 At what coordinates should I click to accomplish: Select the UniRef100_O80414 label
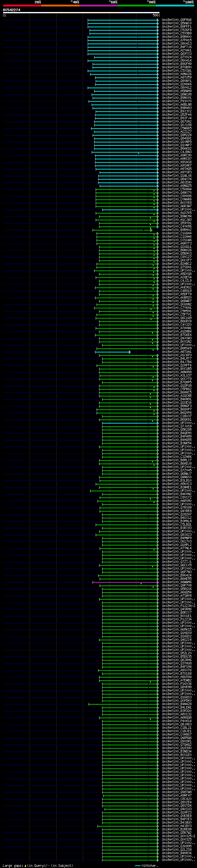pyautogui.click(x=177, y=61)
